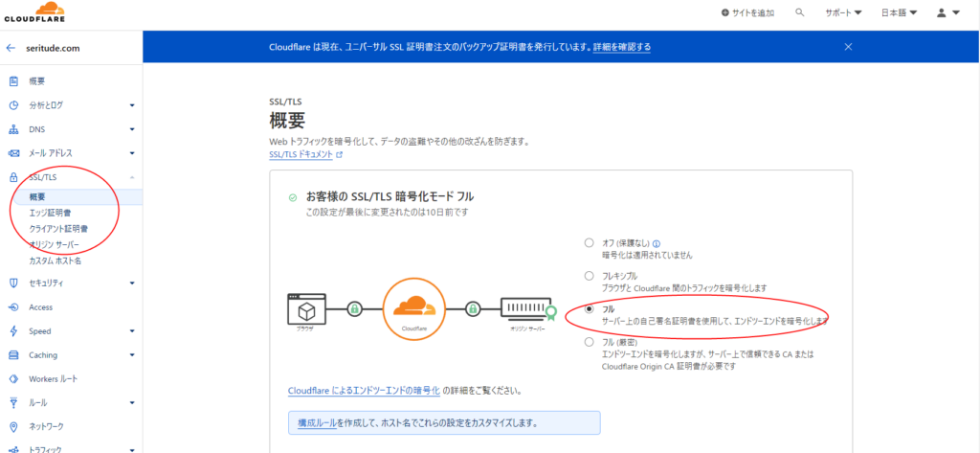Expand the Caching sidebar section
Image resolution: width=980 pixels, height=453 pixels.
(132, 355)
